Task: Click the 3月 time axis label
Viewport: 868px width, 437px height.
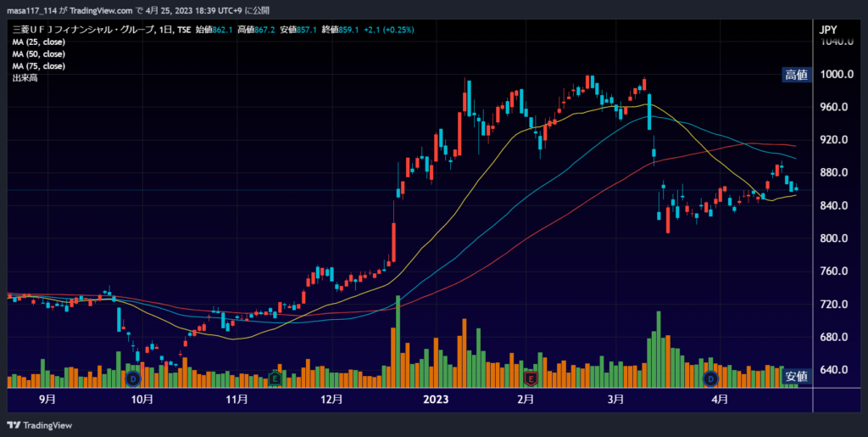Action: click(x=615, y=400)
